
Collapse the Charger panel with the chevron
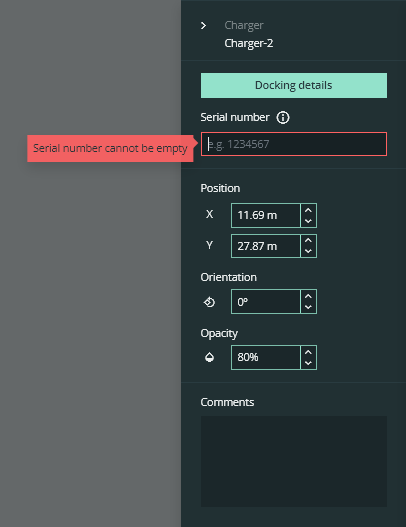point(203,26)
